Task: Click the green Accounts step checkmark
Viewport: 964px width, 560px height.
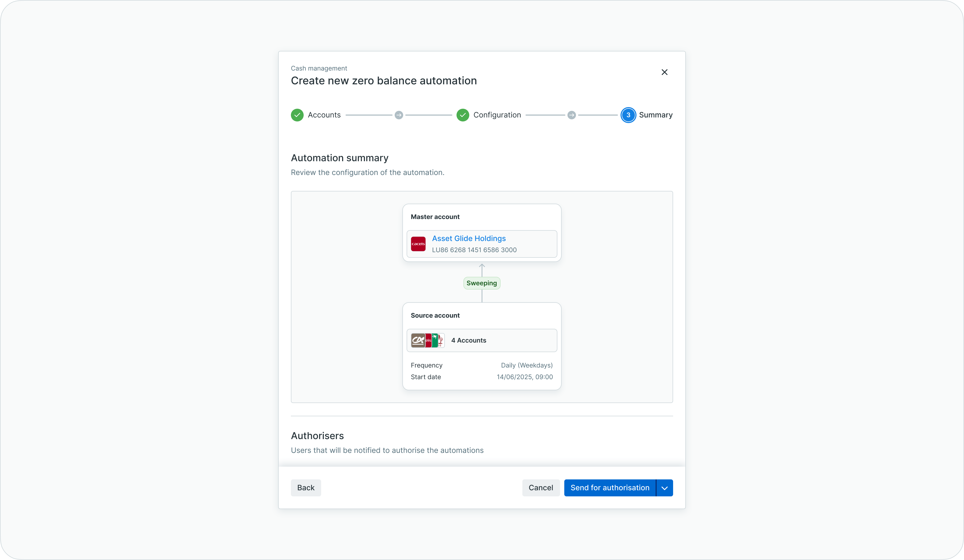Action: (x=297, y=115)
